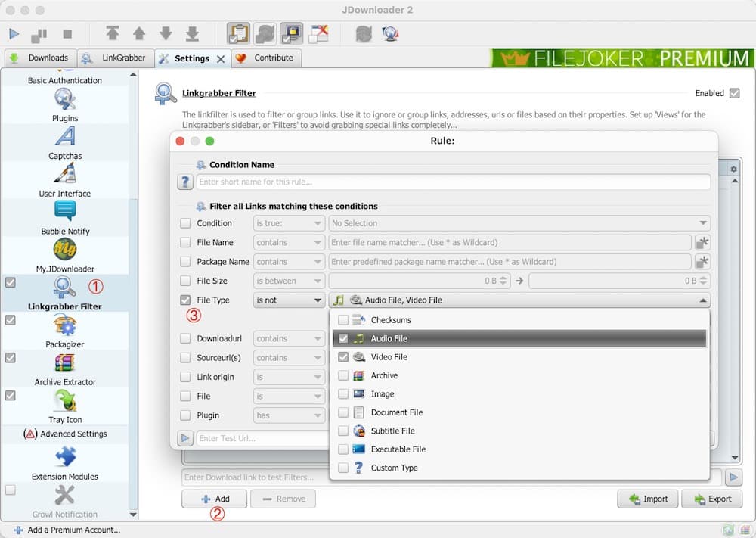The height and width of the screenshot is (538, 756).
Task: Click the reconnect refresh icon in toolbar
Action: [364, 34]
